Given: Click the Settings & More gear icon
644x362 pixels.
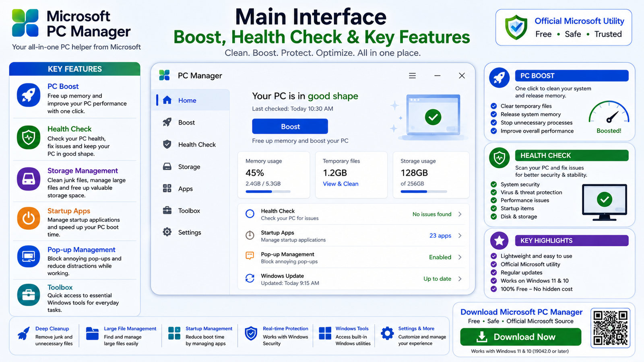Looking at the screenshot, I should pyautogui.click(x=387, y=333).
